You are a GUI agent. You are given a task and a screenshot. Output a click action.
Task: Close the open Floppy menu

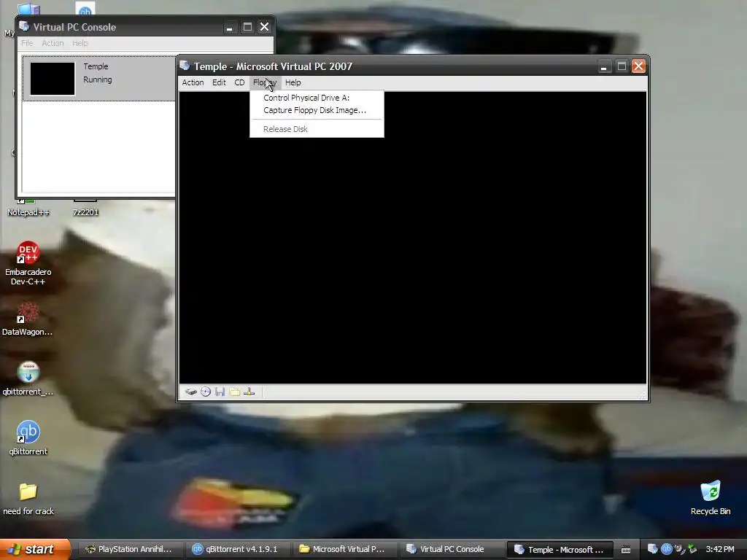[x=265, y=82]
